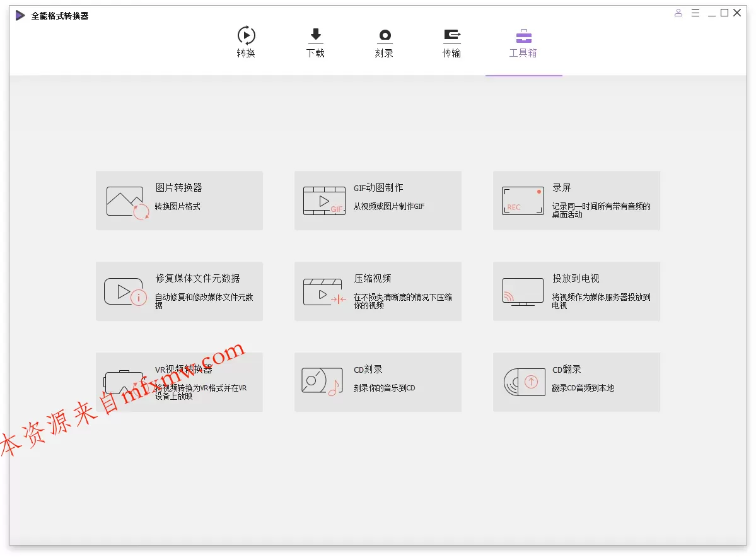Image resolution: width=756 pixels, height=560 pixels.
Task: Switch to the 转换 tab label
Action: [x=246, y=53]
